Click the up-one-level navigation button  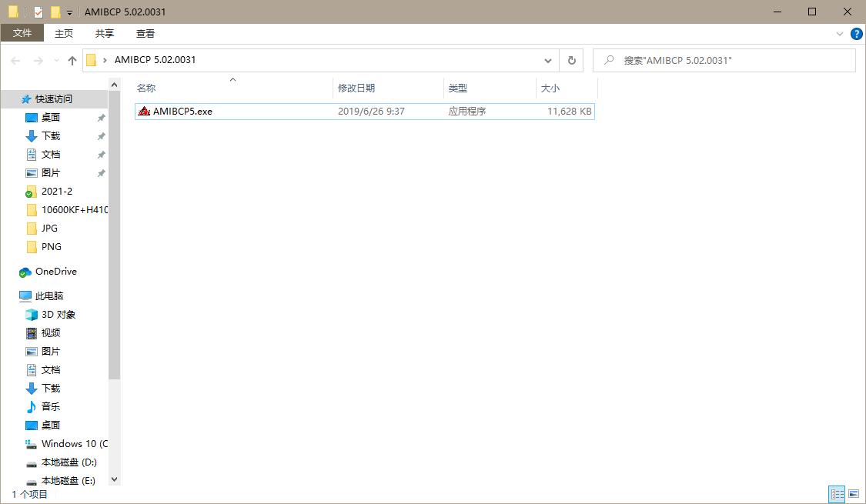pos(71,60)
